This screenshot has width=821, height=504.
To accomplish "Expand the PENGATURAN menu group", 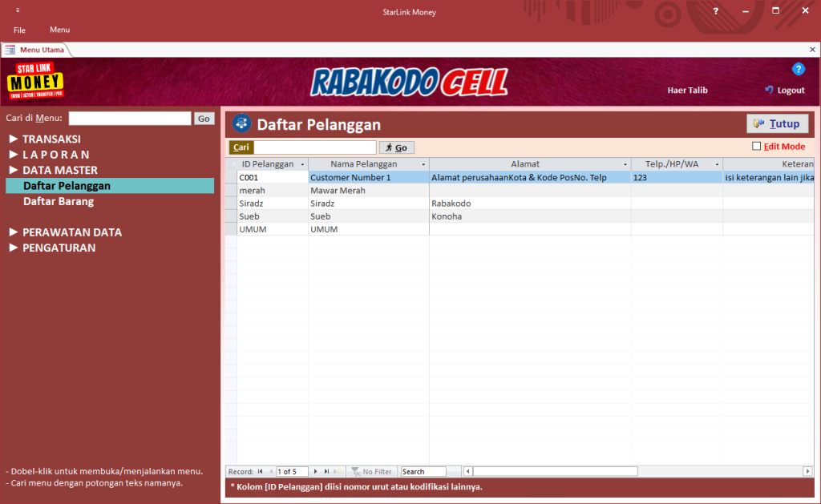I will [x=14, y=248].
